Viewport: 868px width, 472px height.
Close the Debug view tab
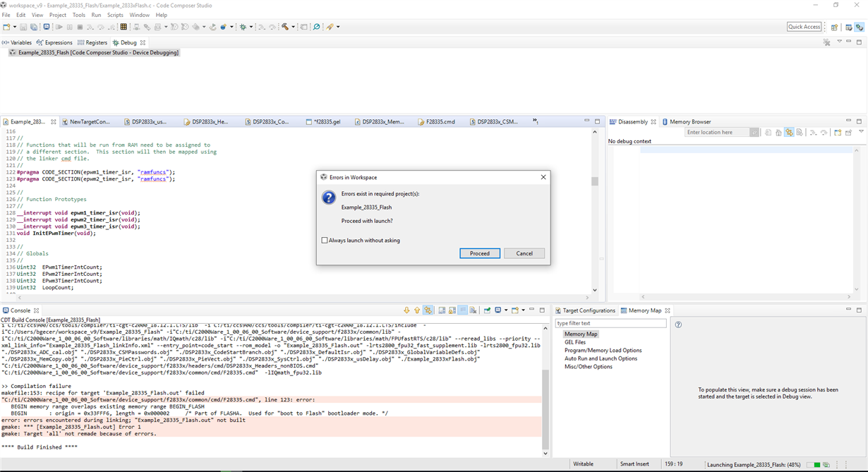coord(143,42)
